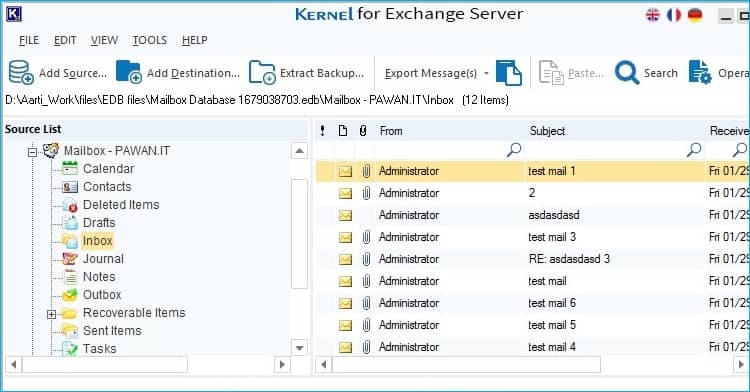Open the HELP menu
Viewport: 750px width, 392px height.
pos(194,40)
